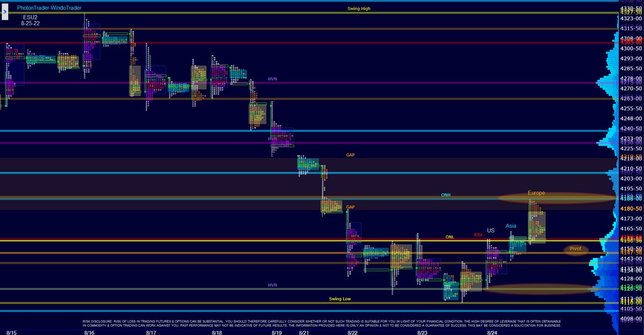Click the 4263-00 price on the scale
644x335 pixels.
(632, 98)
